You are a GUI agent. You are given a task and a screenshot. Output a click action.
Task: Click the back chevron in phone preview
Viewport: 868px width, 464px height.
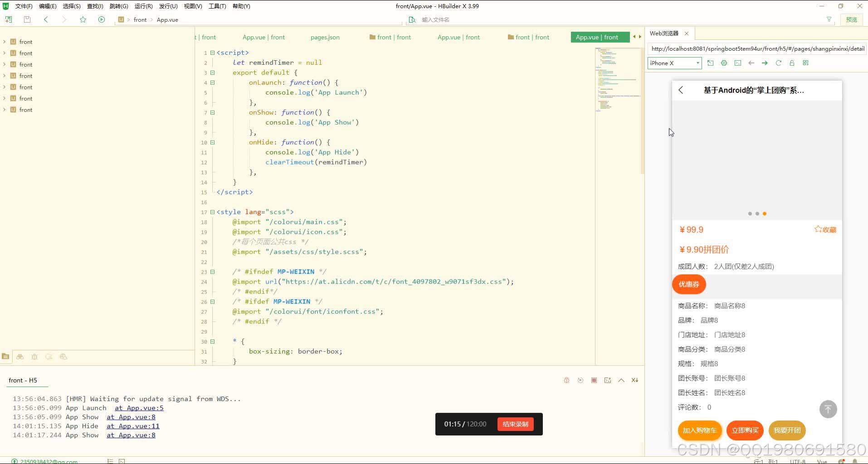point(681,90)
